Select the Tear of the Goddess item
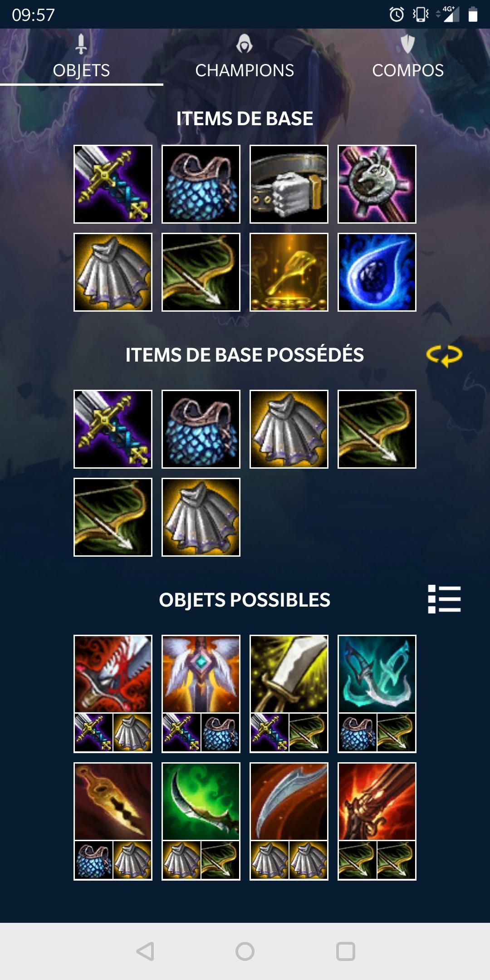The image size is (490, 980). point(377,272)
